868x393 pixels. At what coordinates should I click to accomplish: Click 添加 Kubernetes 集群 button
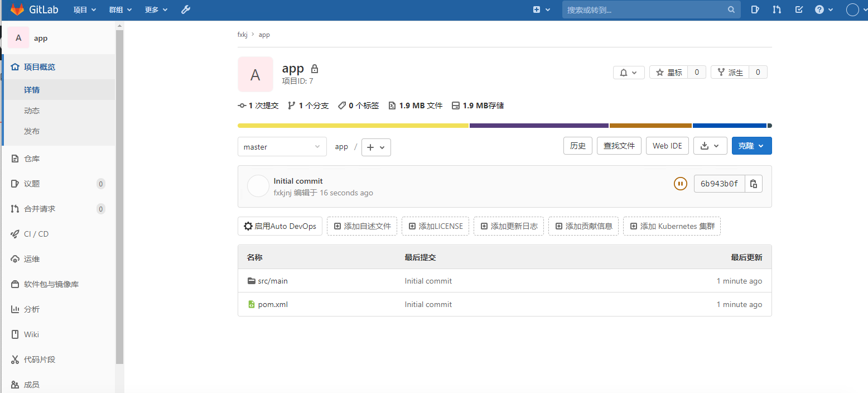[672, 226]
